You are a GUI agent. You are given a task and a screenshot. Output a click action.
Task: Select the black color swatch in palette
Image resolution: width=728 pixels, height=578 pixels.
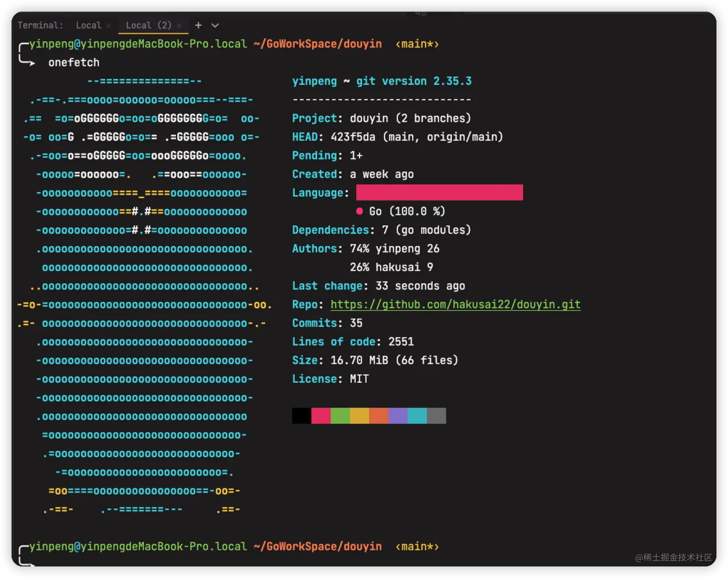(x=302, y=416)
